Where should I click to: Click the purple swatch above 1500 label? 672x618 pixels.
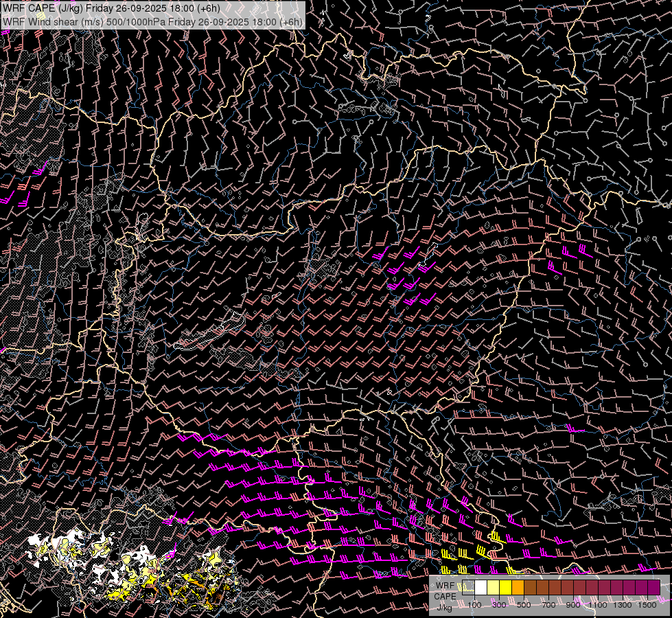pyautogui.click(x=653, y=587)
